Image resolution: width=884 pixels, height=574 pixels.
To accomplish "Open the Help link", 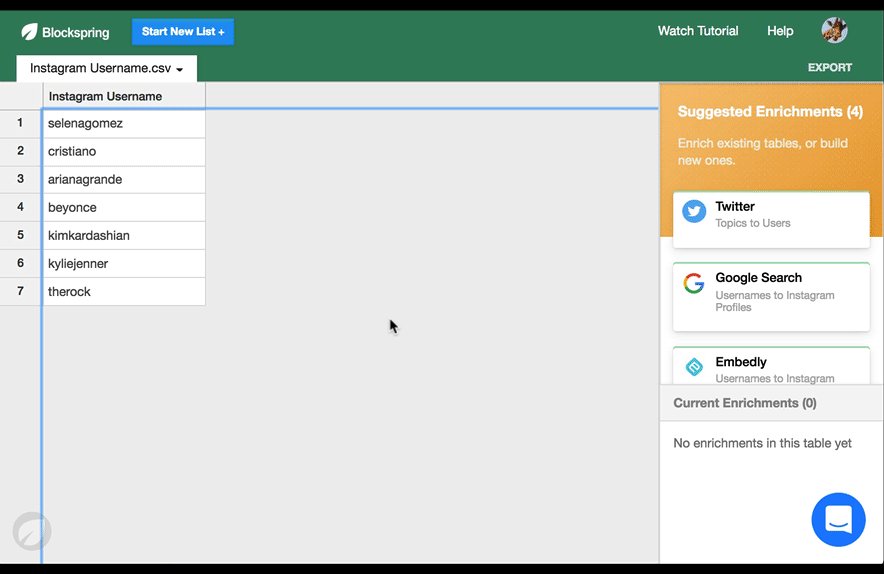I will click(780, 31).
